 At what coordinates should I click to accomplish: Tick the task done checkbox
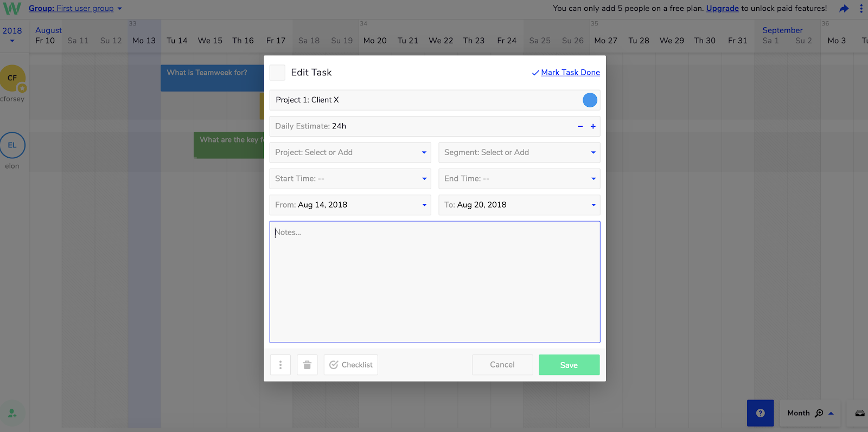pos(277,73)
